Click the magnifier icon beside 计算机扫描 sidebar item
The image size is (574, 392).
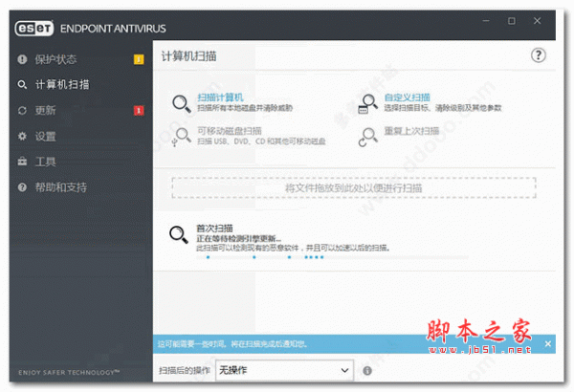tap(22, 85)
